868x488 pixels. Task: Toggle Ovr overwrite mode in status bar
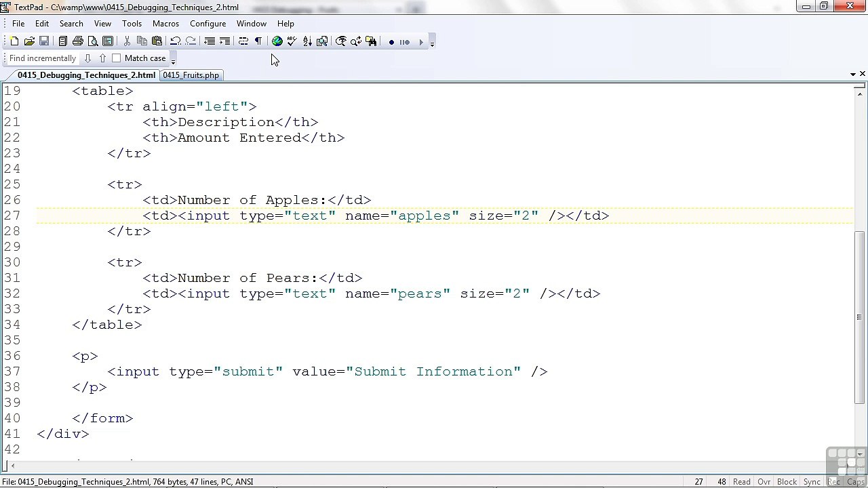pos(764,482)
